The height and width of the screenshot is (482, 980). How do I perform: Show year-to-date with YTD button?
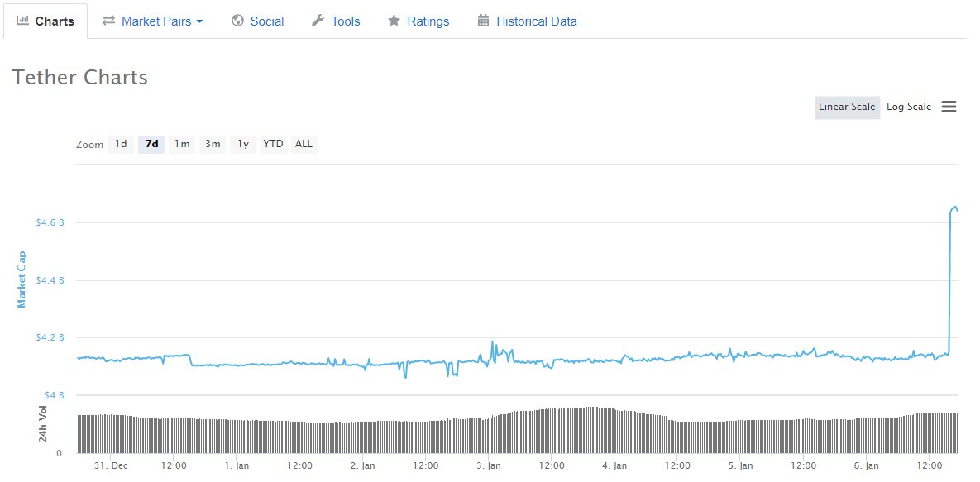[x=273, y=144]
